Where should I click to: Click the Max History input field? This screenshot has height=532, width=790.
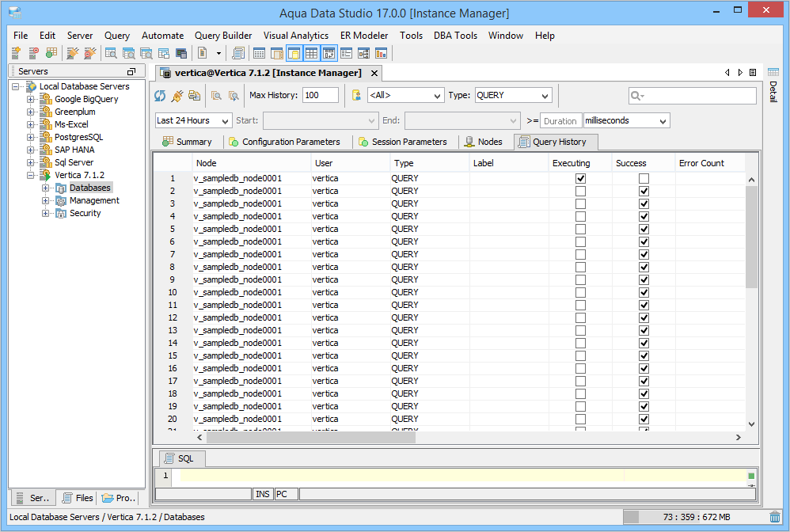coord(321,95)
